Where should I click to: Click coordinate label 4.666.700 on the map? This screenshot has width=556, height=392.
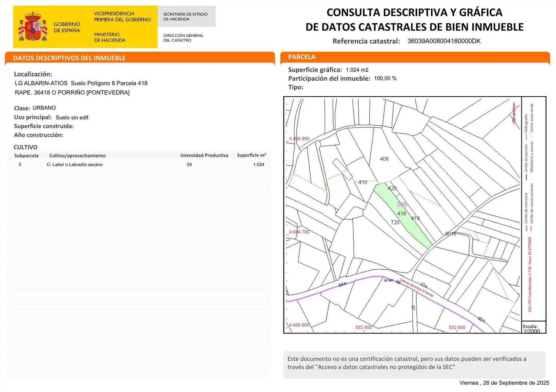[299, 232]
